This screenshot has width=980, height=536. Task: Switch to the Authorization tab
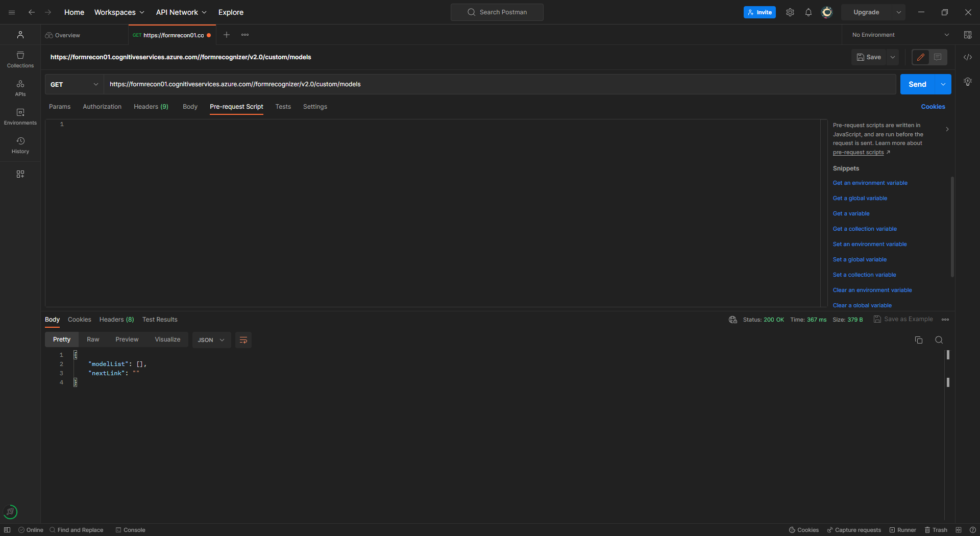pos(102,107)
